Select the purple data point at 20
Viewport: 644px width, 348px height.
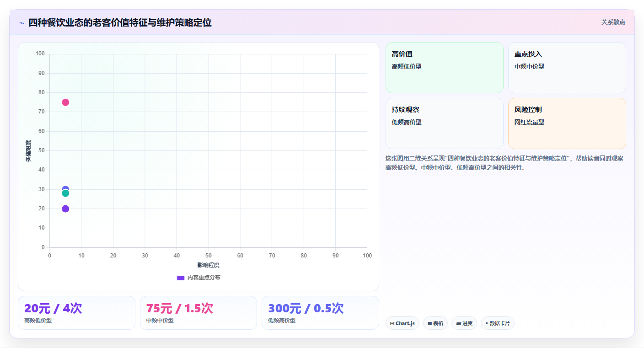pos(65,209)
